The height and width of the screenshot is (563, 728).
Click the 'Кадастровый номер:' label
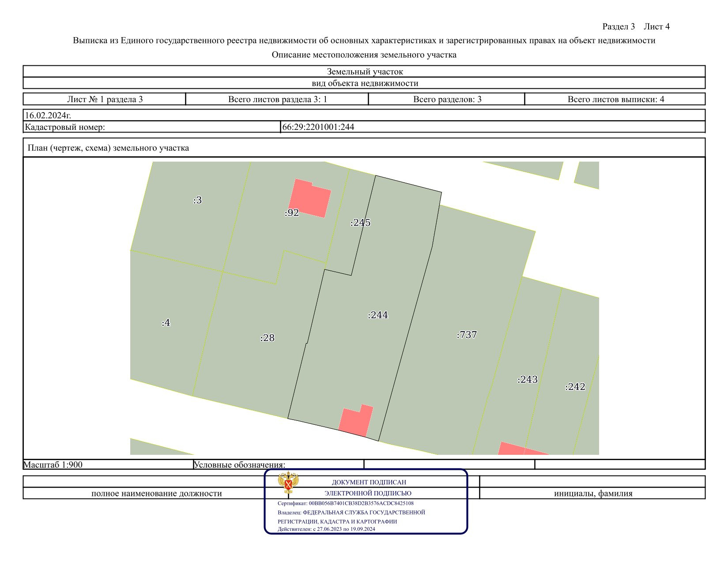(x=65, y=127)
